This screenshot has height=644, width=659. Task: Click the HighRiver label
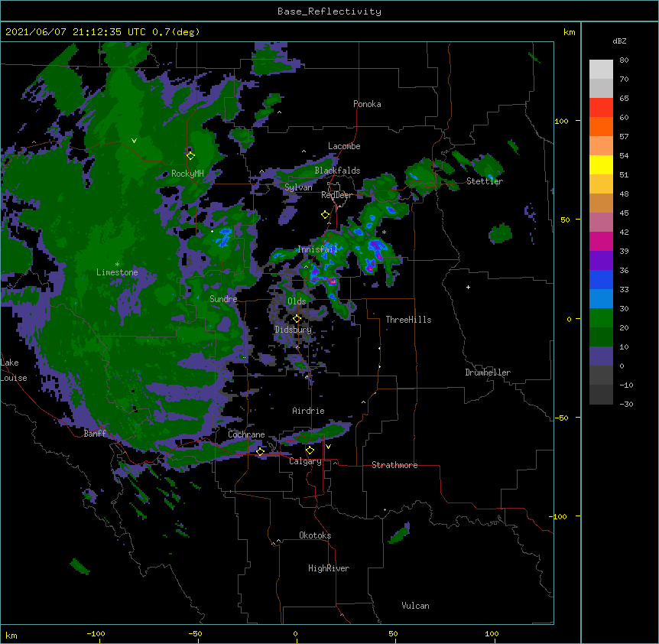(x=329, y=568)
